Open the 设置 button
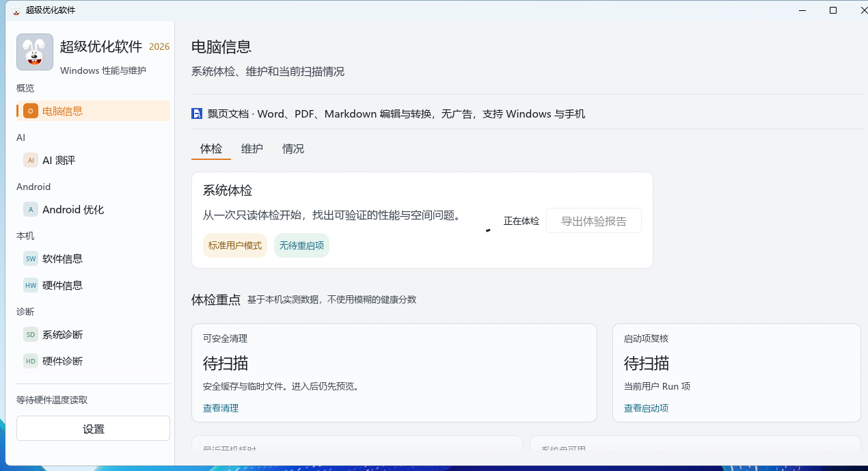This screenshot has width=868, height=471. pyautogui.click(x=93, y=429)
